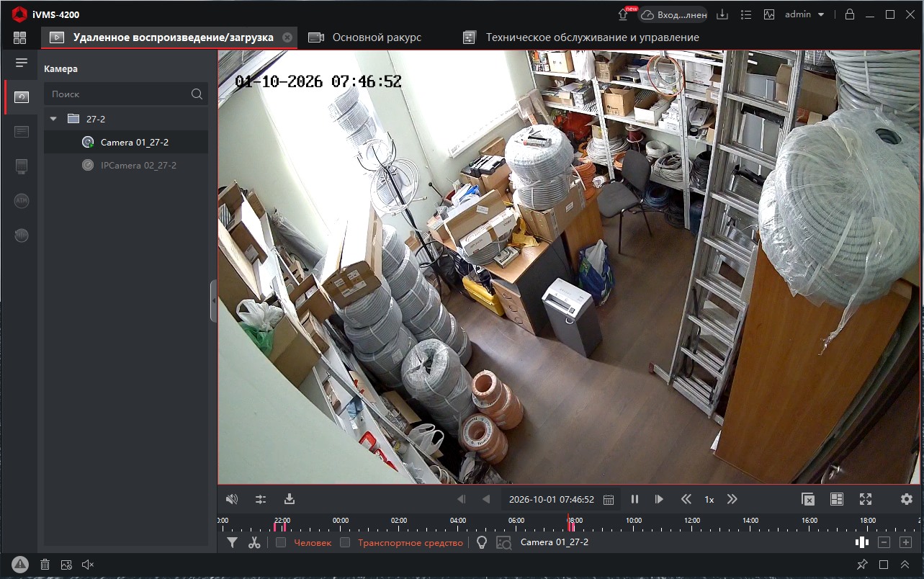
Task: Stop all playback windows icon
Action: click(x=808, y=499)
